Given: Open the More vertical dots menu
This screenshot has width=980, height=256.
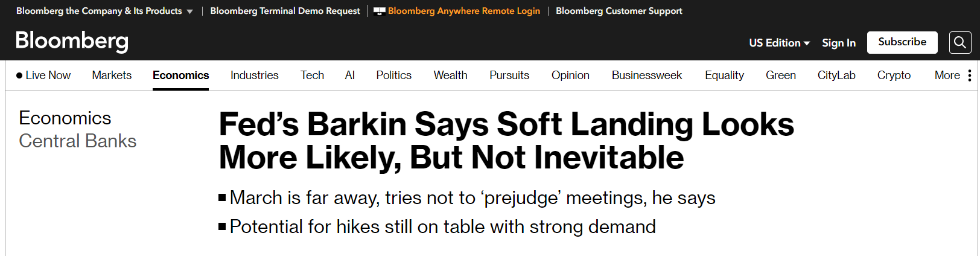Looking at the screenshot, I should tap(969, 75).
